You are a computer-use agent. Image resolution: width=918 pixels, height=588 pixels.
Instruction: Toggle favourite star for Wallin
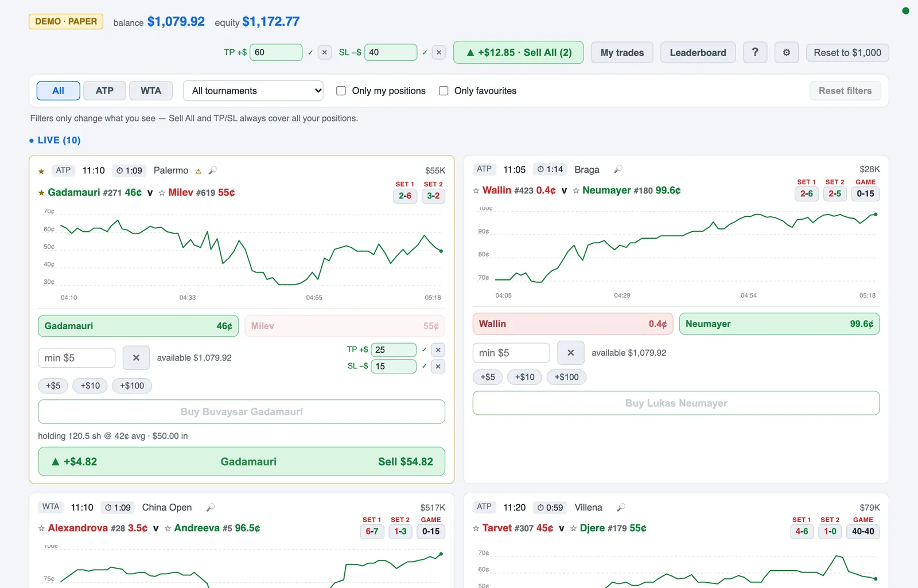[476, 190]
